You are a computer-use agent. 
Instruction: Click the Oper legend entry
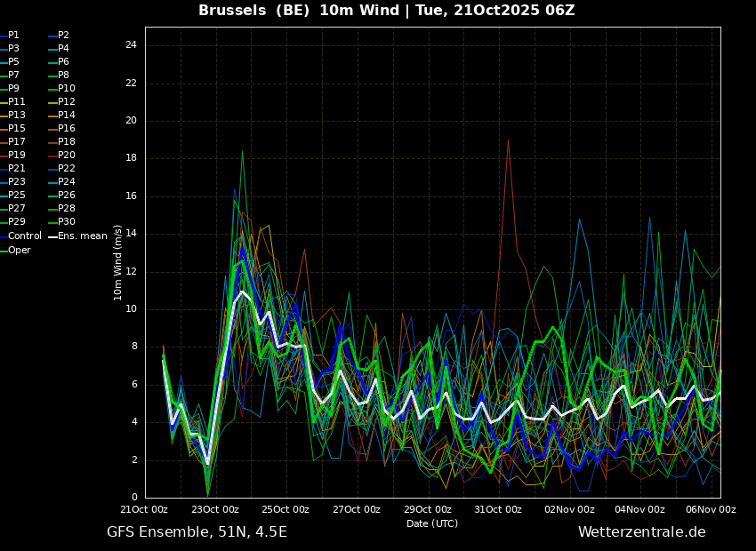[x=19, y=251]
